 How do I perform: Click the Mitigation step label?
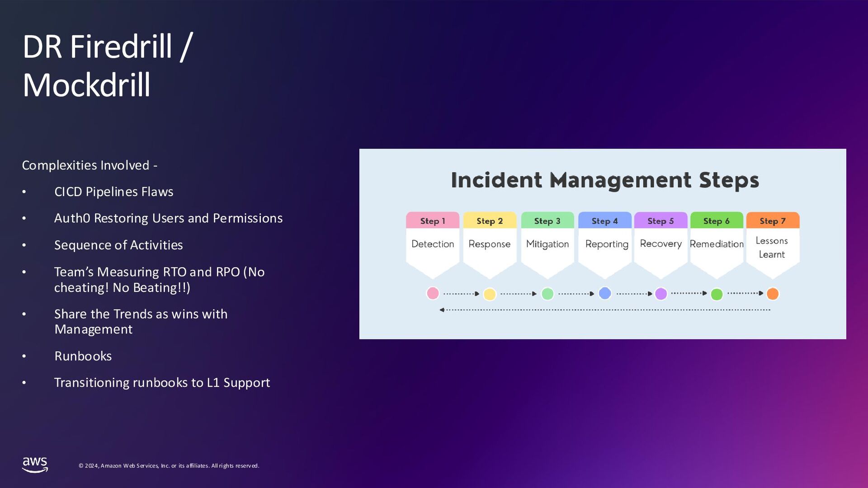pos(547,244)
